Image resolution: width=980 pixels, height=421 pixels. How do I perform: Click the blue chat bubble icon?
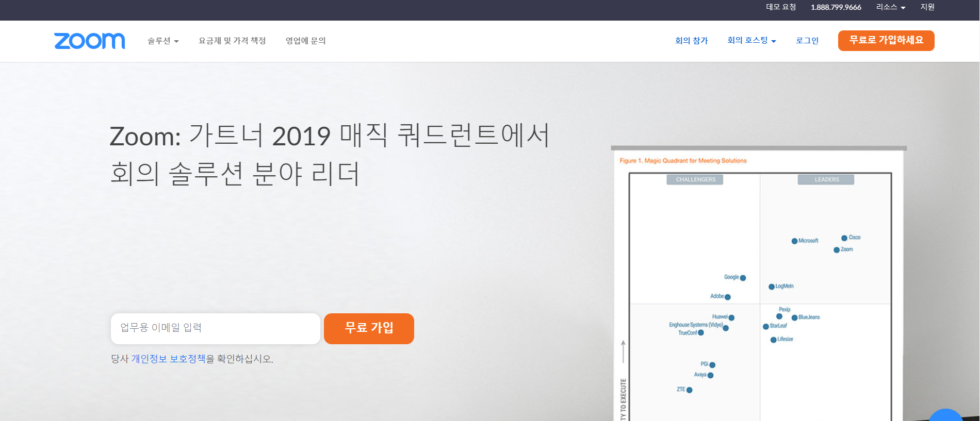(x=945, y=415)
